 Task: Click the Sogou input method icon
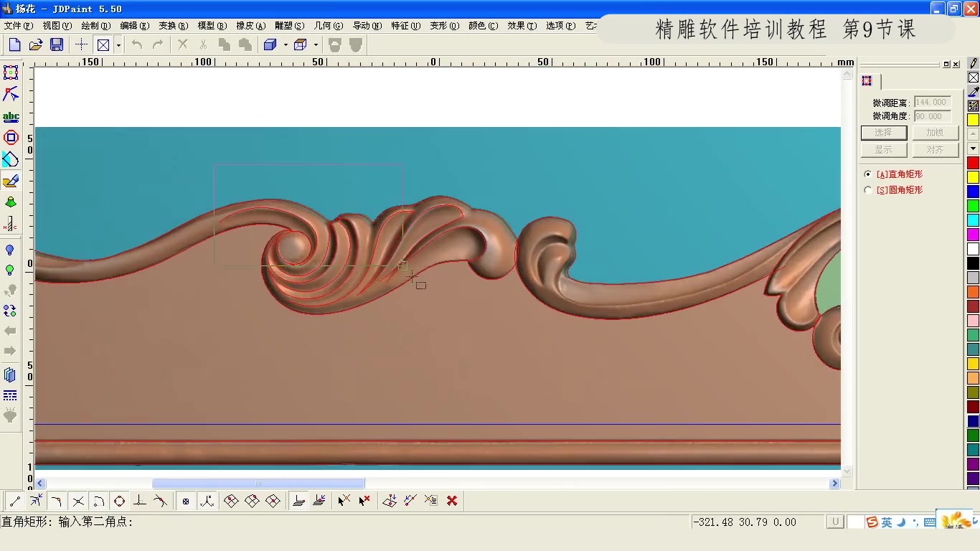coord(872,522)
